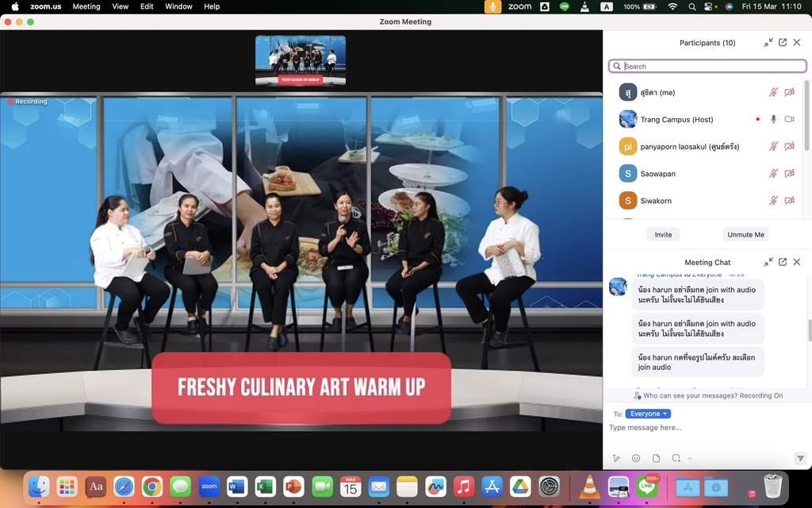Screen dimensions: 812x508
Task: Open chat text formatting tool
Action: [x=616, y=459]
